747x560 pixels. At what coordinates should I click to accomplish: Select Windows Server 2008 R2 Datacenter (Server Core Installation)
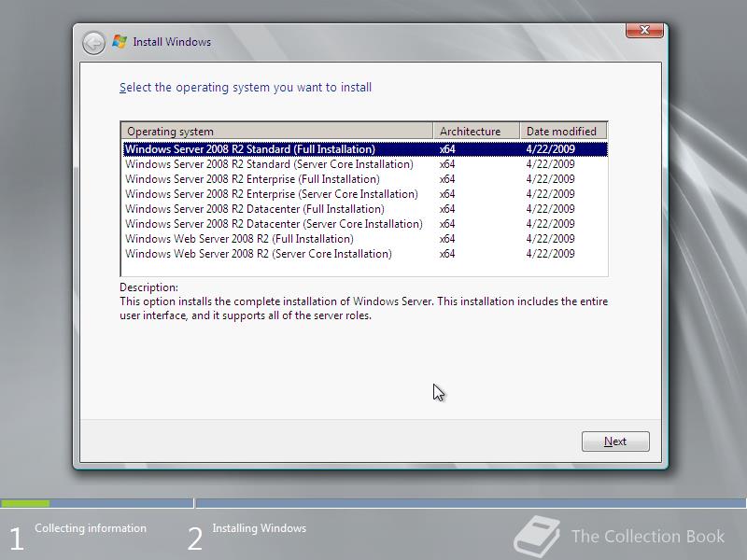coord(365,224)
